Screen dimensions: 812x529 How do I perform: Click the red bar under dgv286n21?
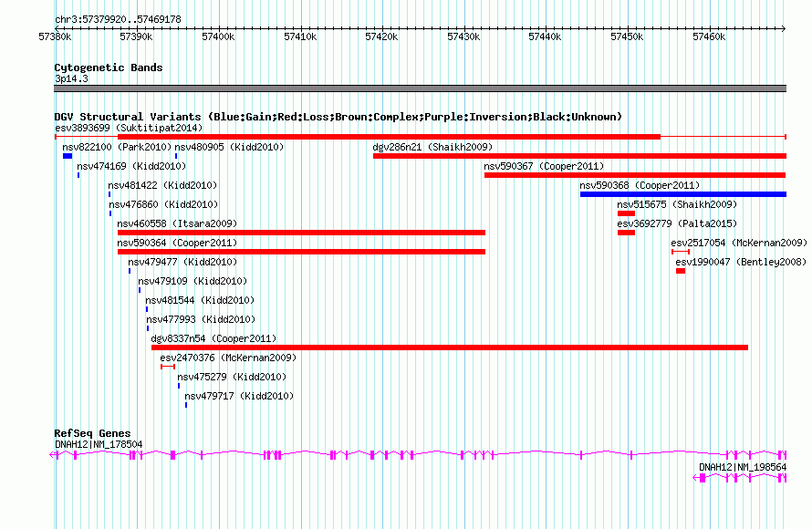tap(579, 156)
